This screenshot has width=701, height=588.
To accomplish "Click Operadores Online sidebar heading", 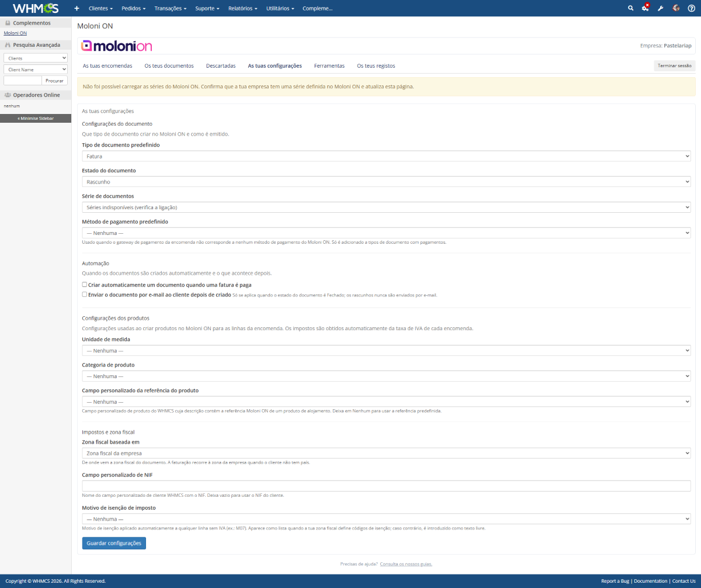I will pos(36,95).
